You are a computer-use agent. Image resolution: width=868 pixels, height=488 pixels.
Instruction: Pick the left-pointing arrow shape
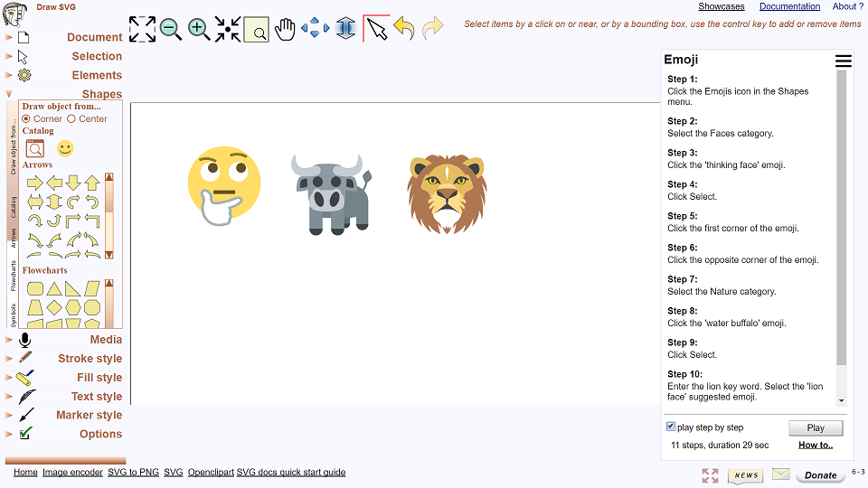54,183
